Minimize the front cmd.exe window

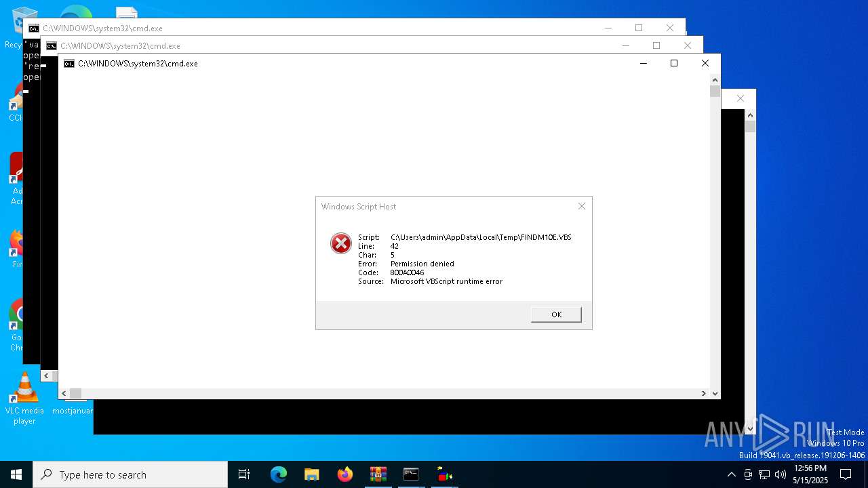coord(643,63)
